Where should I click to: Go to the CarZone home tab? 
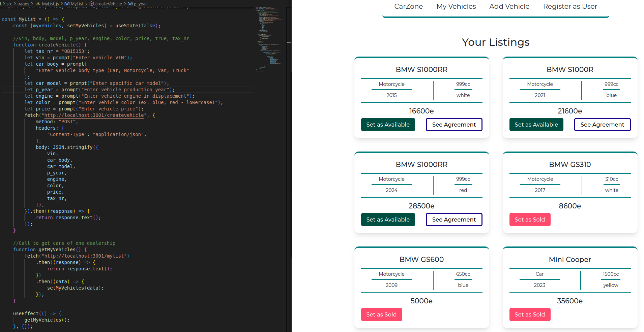408,6
